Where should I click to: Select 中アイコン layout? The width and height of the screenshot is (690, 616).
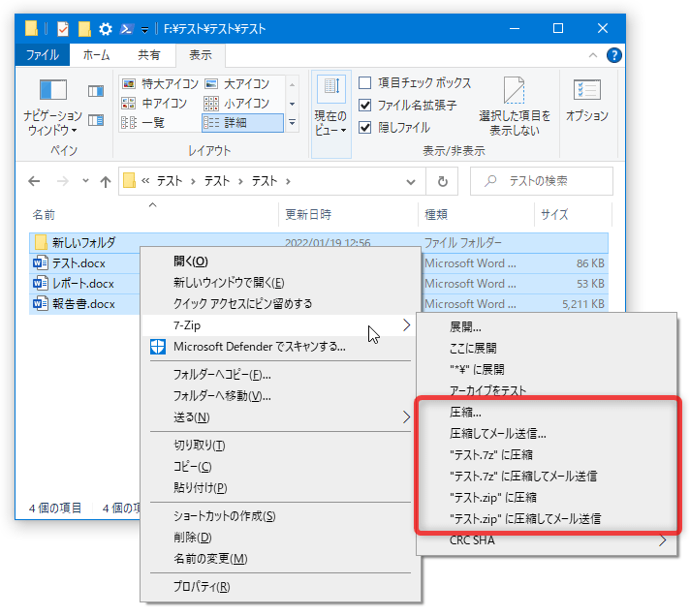click(x=154, y=104)
